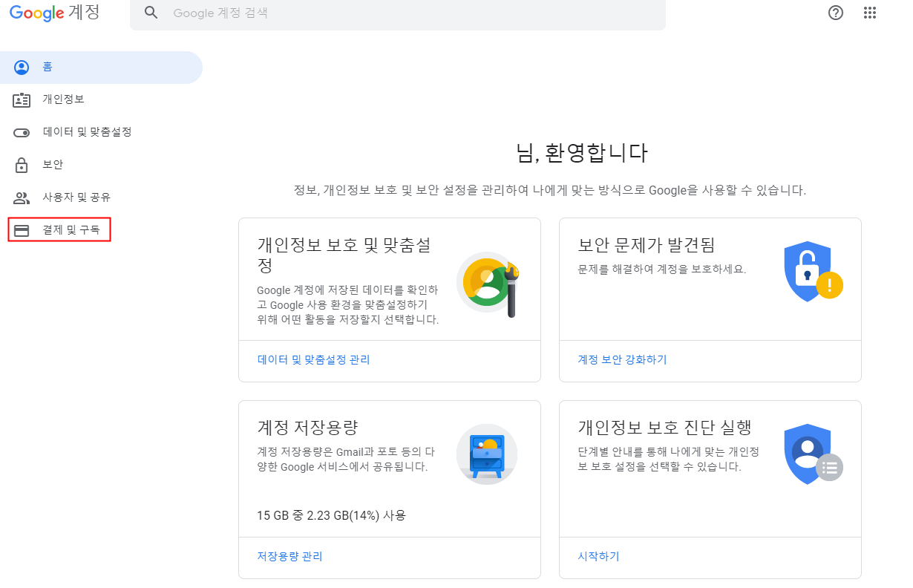
Task: Open the 저장용량 관리 link
Action: coord(289,557)
